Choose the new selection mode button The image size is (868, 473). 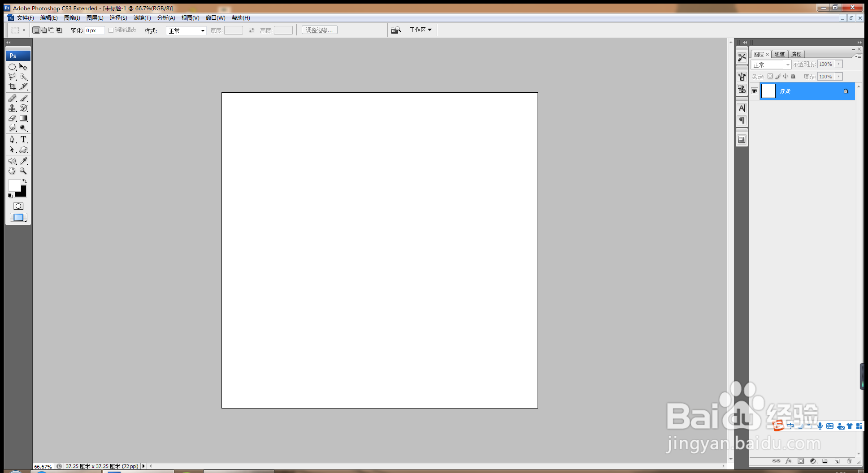pyautogui.click(x=36, y=30)
